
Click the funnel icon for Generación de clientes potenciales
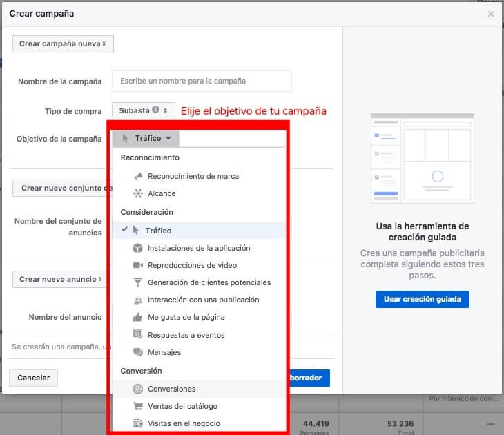(137, 282)
